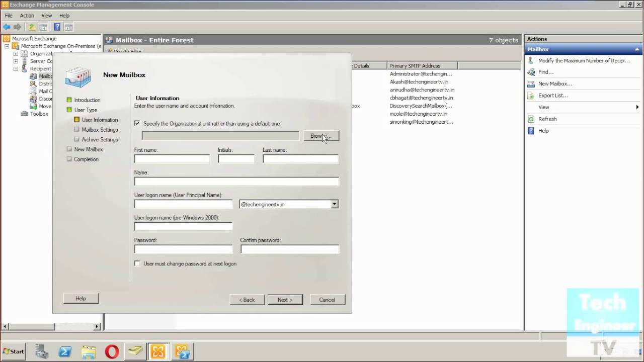Click Next in the New Mailbox wizard
The height and width of the screenshot is (362, 644).
[285, 300]
